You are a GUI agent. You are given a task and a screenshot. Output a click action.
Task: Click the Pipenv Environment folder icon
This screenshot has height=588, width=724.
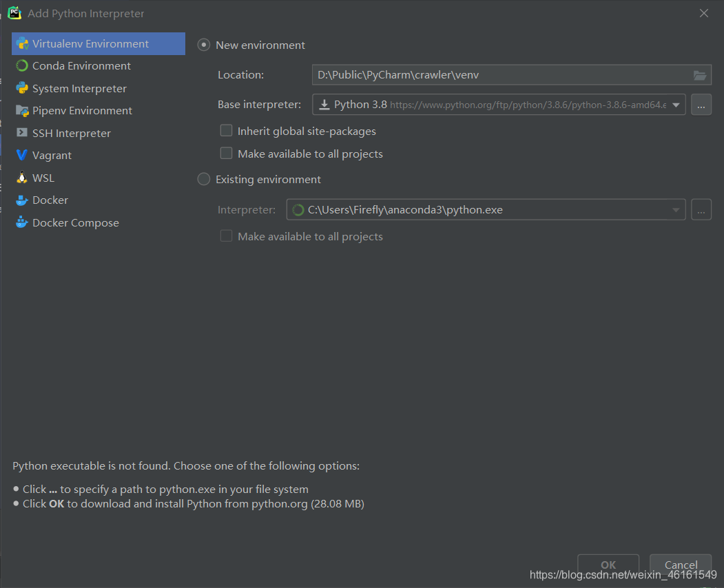tap(22, 111)
